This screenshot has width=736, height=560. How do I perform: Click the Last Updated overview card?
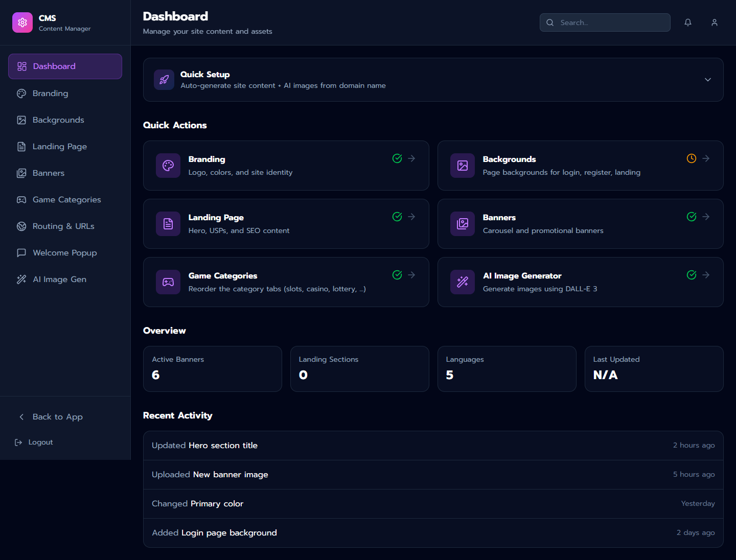coord(654,369)
